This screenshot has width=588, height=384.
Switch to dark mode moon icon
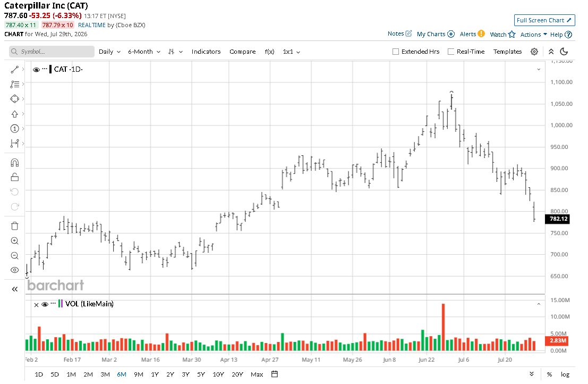point(564,52)
